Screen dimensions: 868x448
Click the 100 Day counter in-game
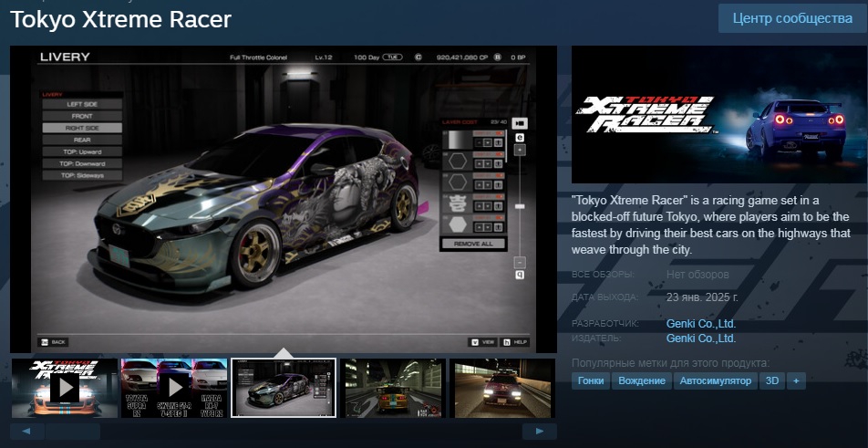pos(367,57)
